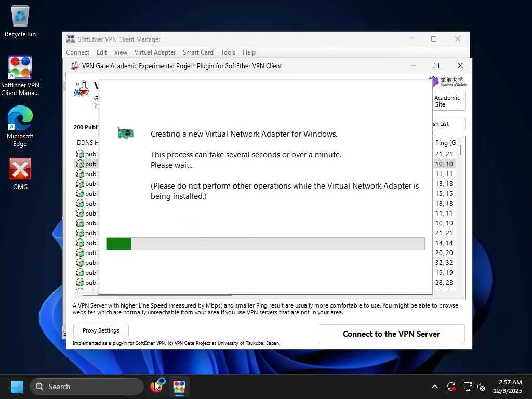
Task: Click VPN Gate plugin title bar icon
Action: click(75, 66)
